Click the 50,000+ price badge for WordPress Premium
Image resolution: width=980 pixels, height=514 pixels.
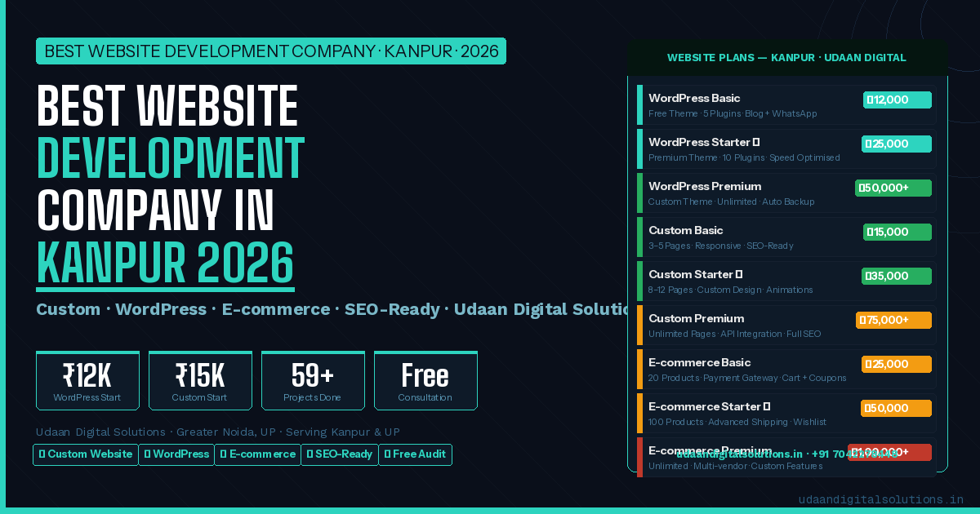point(893,188)
